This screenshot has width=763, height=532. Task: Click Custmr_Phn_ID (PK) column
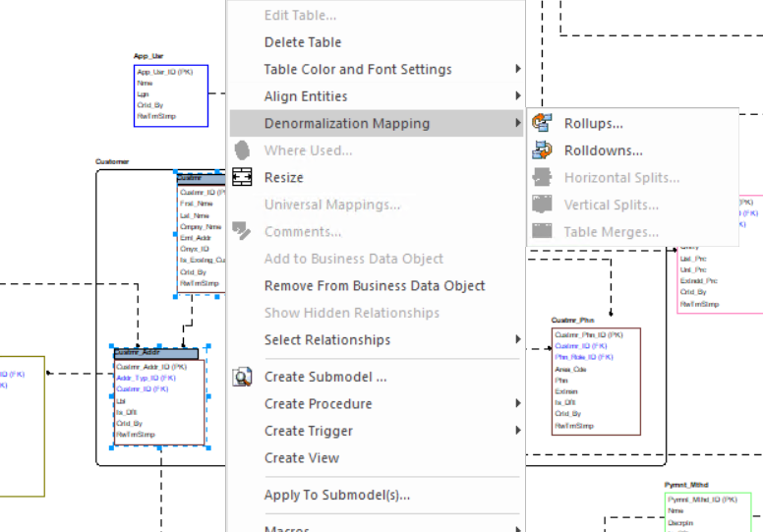(x=589, y=335)
